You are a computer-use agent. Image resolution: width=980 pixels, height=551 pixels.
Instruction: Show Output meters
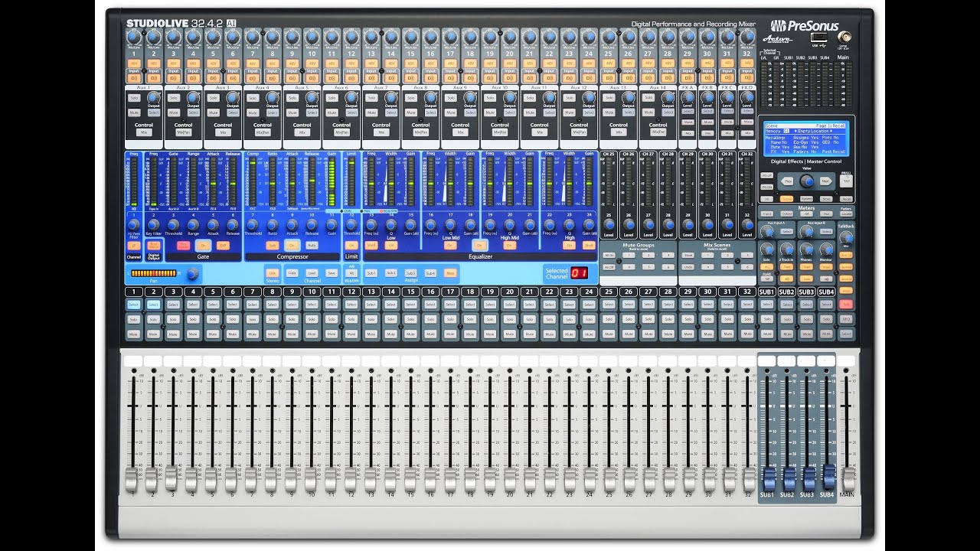pyautogui.click(x=787, y=214)
